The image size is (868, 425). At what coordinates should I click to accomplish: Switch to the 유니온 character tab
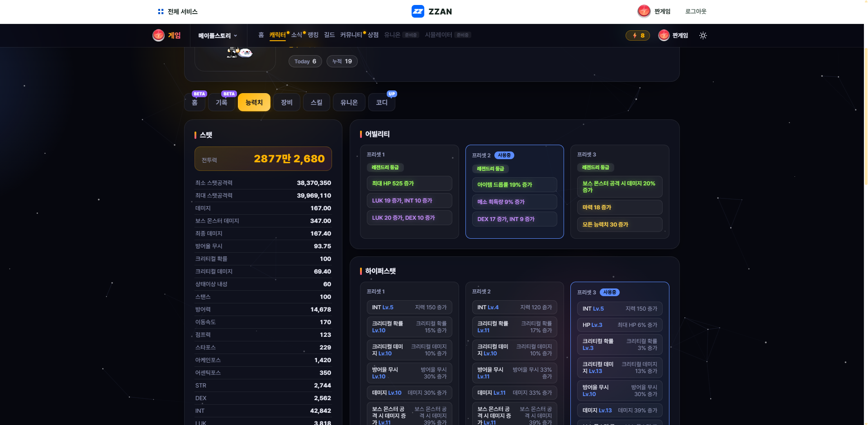(x=349, y=102)
